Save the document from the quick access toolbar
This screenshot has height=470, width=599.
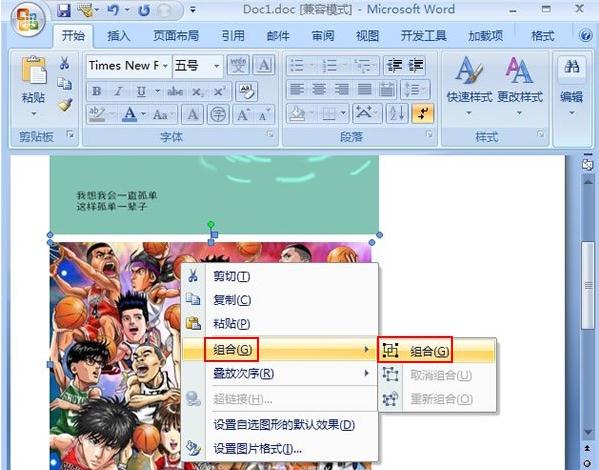click(63, 10)
